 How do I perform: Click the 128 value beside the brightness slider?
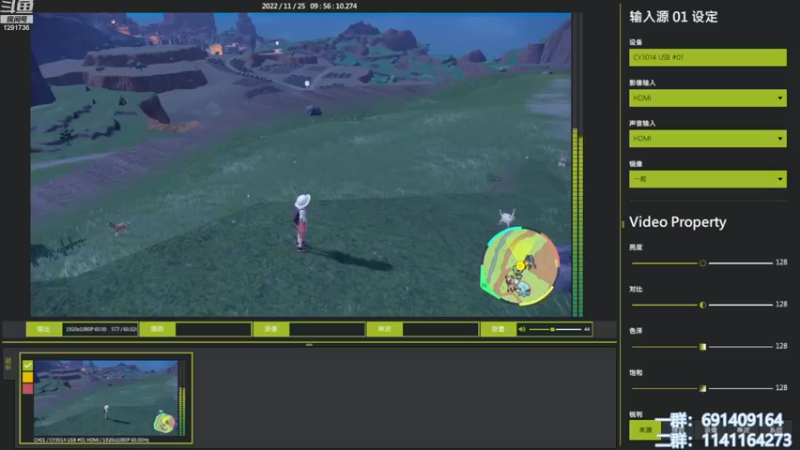[x=781, y=262]
